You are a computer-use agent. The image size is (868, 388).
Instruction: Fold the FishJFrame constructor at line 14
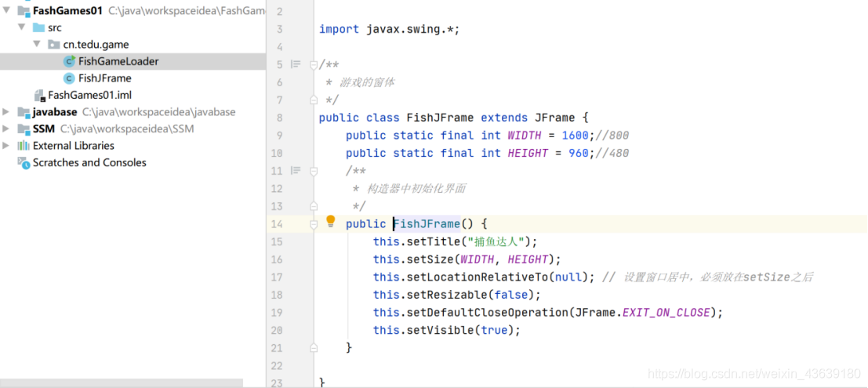click(x=314, y=224)
